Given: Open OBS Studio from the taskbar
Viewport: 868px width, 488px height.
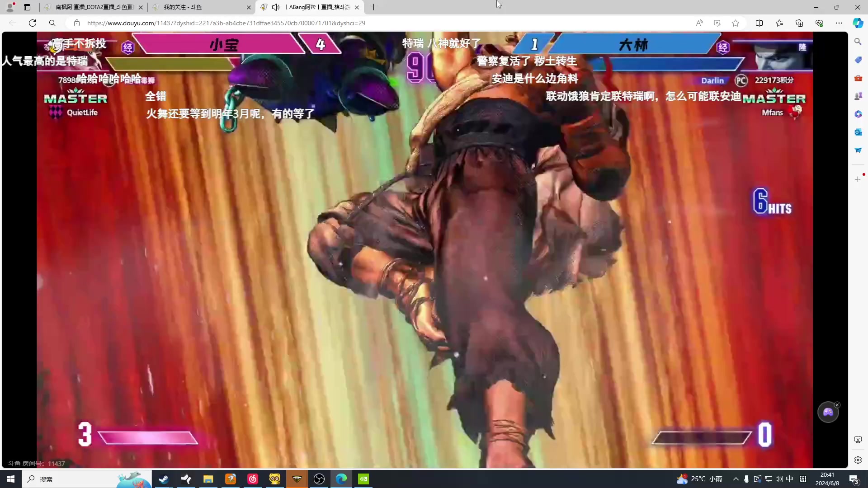Looking at the screenshot, I should point(319,479).
